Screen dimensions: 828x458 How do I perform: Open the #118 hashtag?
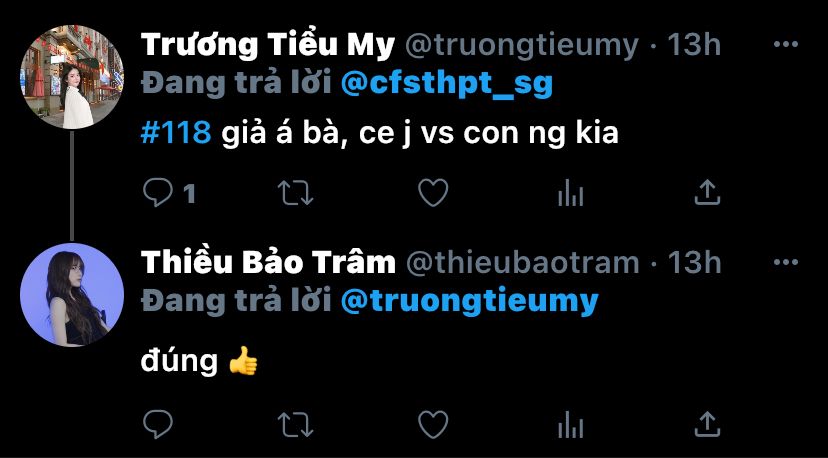click(x=176, y=133)
